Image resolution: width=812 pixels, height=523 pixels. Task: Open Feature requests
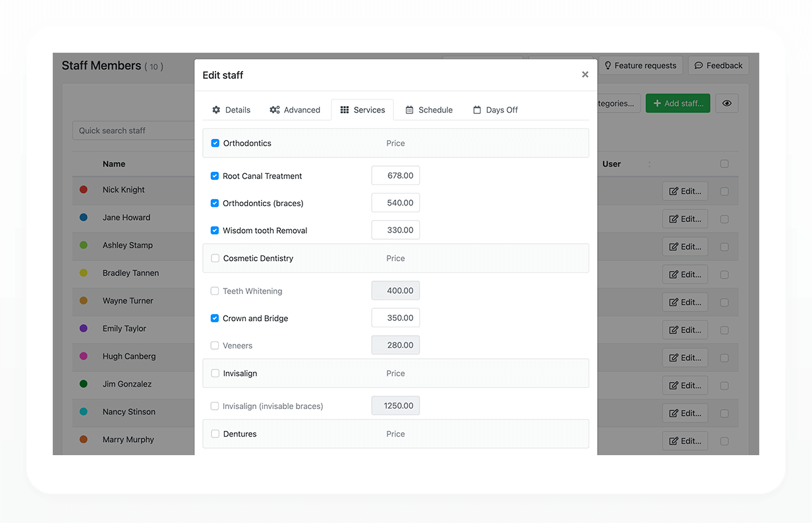click(x=641, y=65)
